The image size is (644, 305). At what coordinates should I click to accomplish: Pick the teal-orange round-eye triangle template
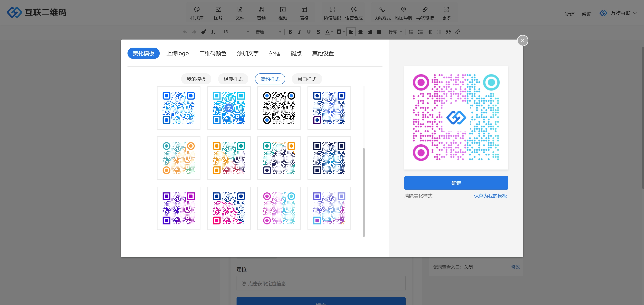coord(178,158)
